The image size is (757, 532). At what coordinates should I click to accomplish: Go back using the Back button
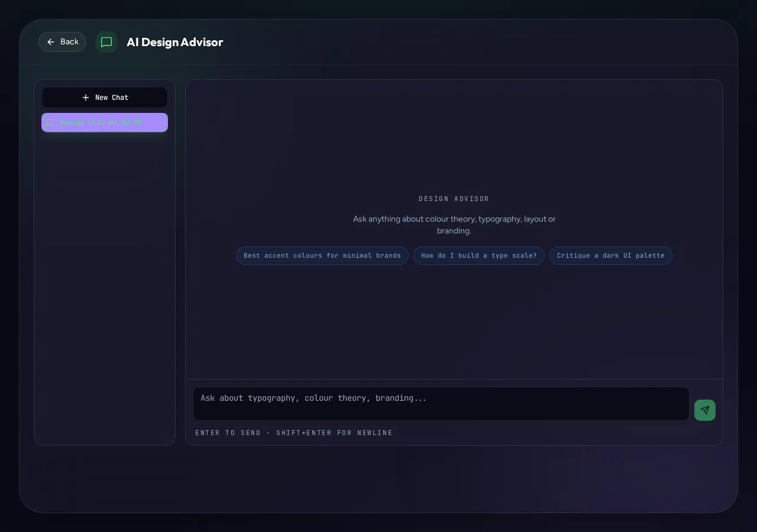pyautogui.click(x=62, y=42)
